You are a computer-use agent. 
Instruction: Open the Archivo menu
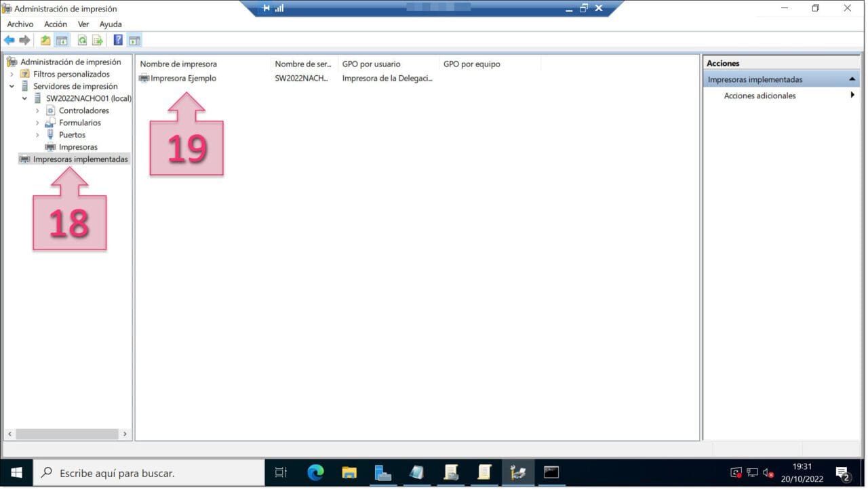click(x=20, y=24)
